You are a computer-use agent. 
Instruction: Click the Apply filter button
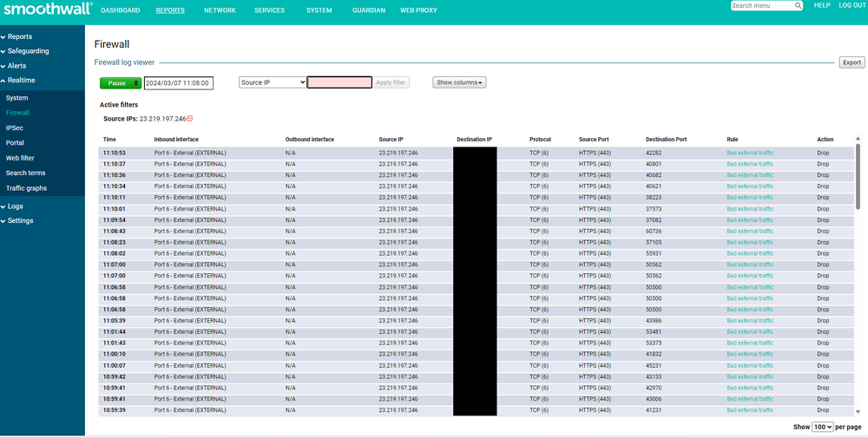pos(391,82)
